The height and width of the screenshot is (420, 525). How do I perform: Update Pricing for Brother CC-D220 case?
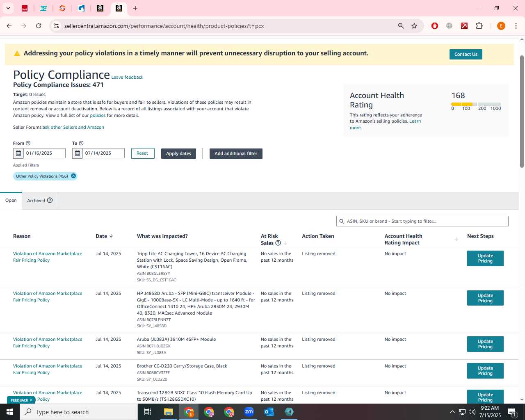coord(485,371)
